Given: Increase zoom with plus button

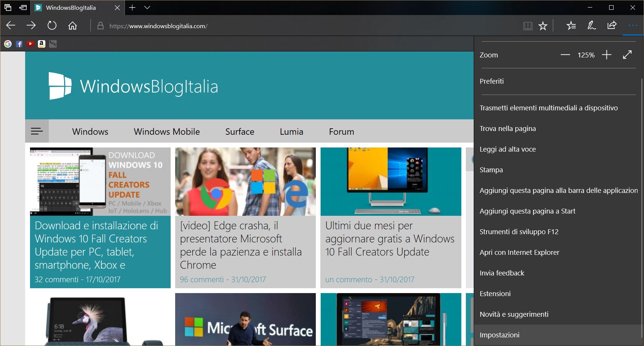Looking at the screenshot, I should (x=606, y=55).
